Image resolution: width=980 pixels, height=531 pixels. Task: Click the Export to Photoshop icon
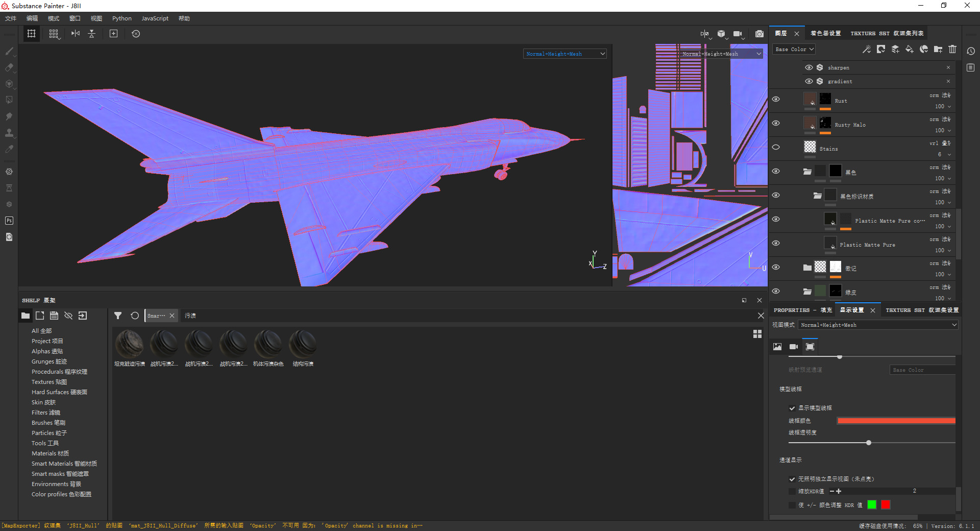[x=9, y=221]
